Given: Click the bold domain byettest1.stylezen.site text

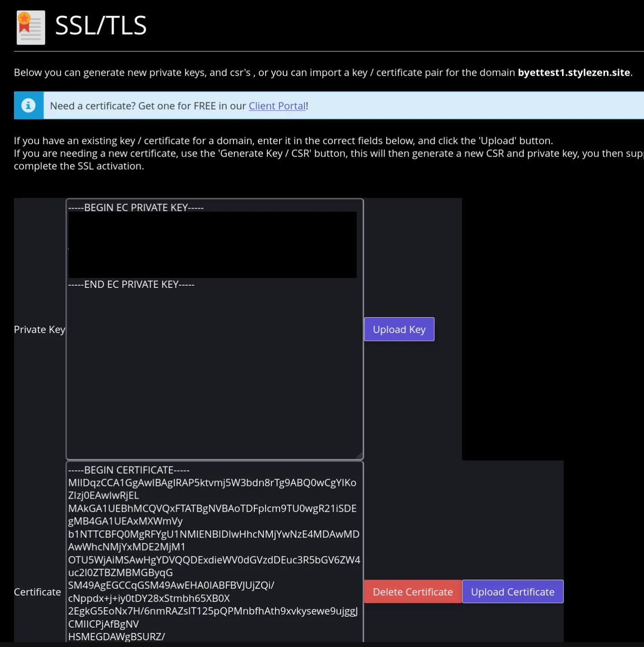Looking at the screenshot, I should coord(574,73).
